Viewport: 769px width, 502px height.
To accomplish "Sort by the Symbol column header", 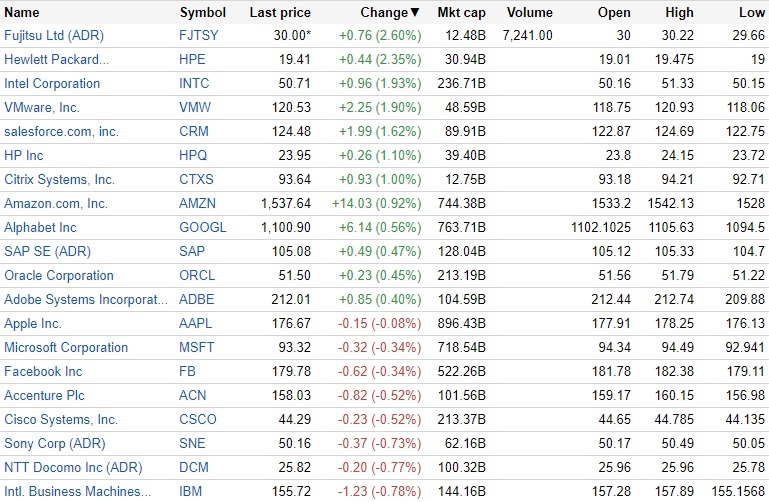I will 203,13.
